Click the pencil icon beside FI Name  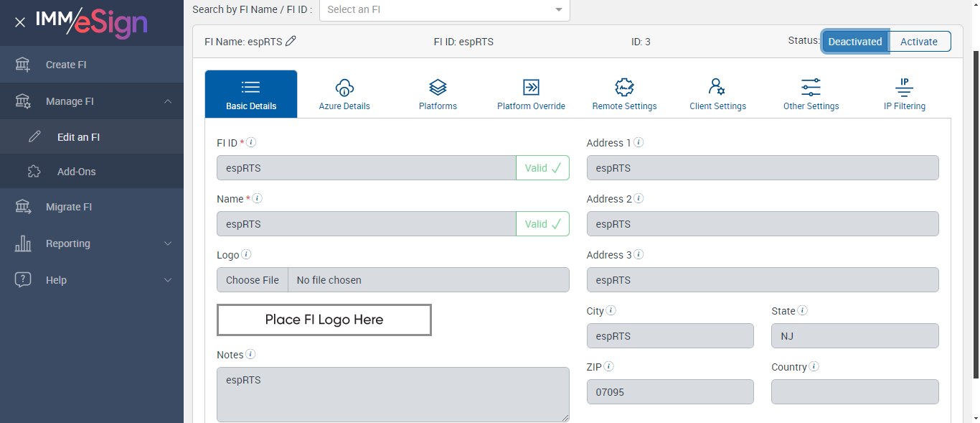[x=291, y=42]
